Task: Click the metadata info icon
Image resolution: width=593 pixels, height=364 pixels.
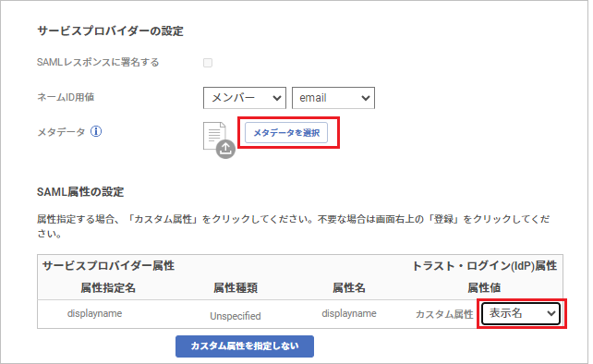Action: pyautogui.click(x=96, y=131)
